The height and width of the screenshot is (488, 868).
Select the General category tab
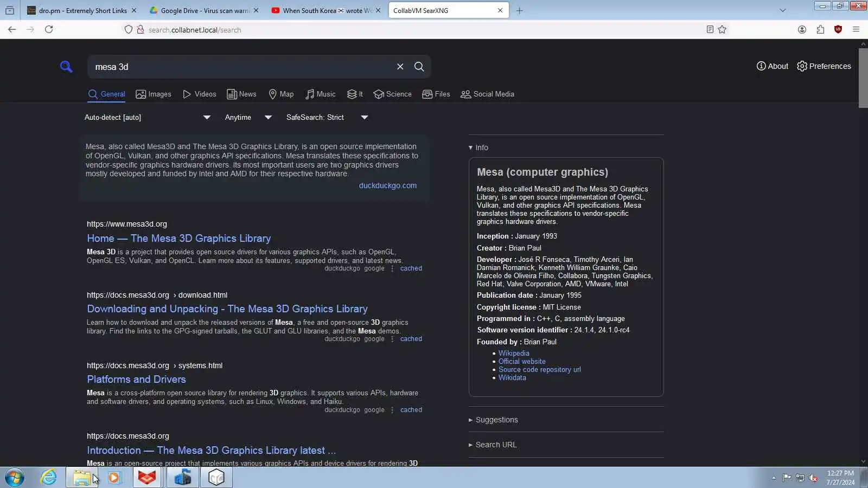coord(106,94)
